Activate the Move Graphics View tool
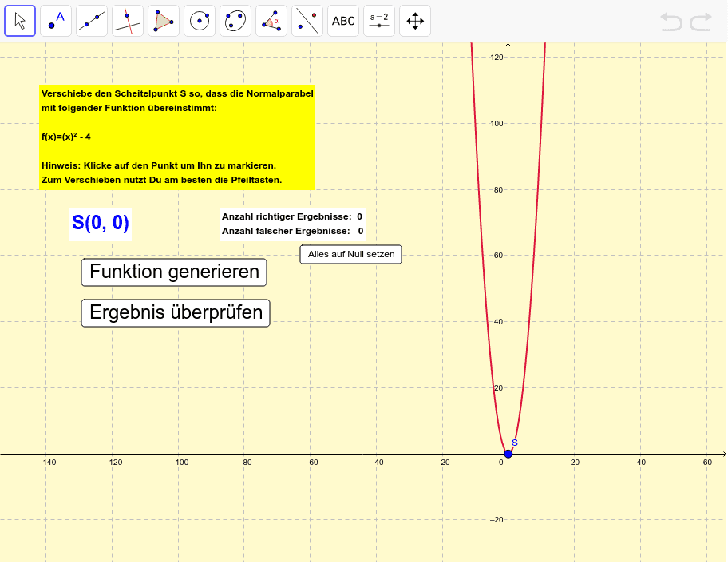This screenshot has width=728, height=564. [x=415, y=21]
